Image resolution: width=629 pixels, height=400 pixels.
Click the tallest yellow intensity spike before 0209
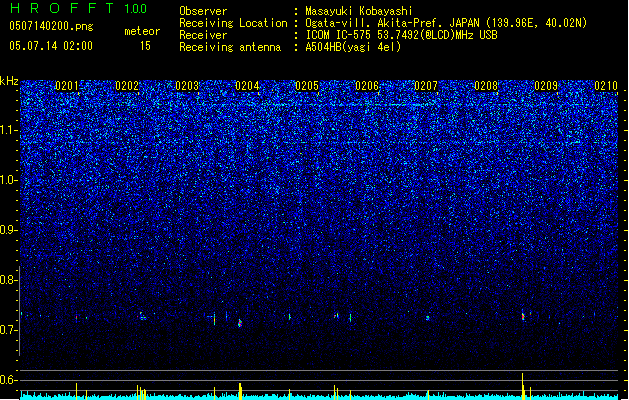[x=523, y=386]
